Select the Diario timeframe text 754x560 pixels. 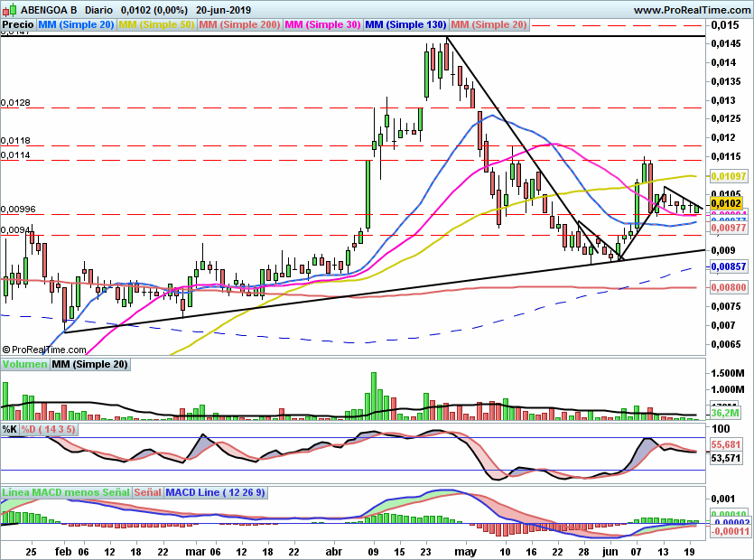click(x=98, y=10)
